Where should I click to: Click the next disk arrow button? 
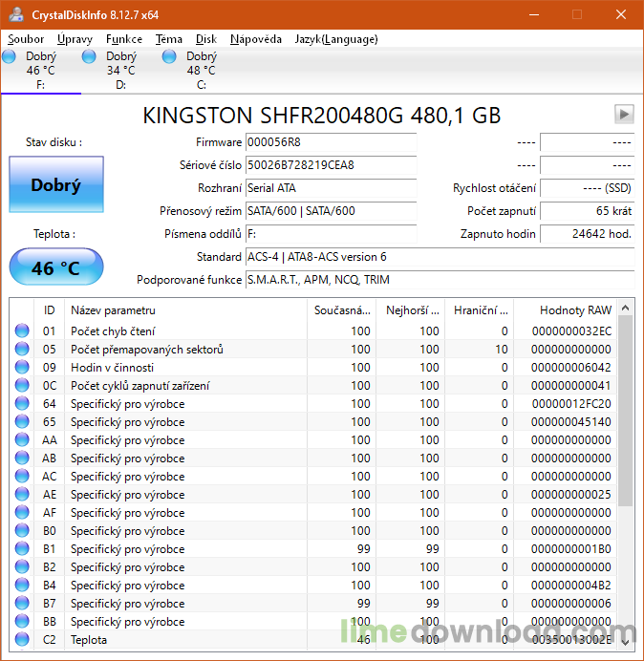click(624, 115)
